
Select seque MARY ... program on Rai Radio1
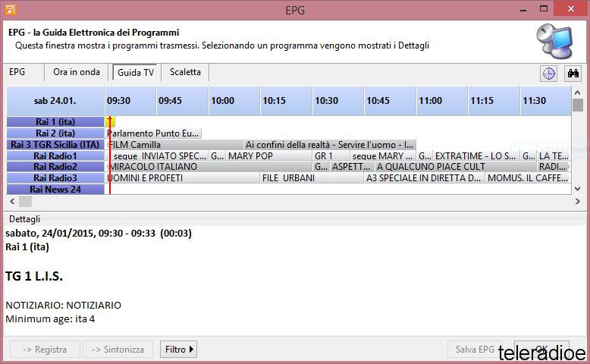click(x=383, y=156)
